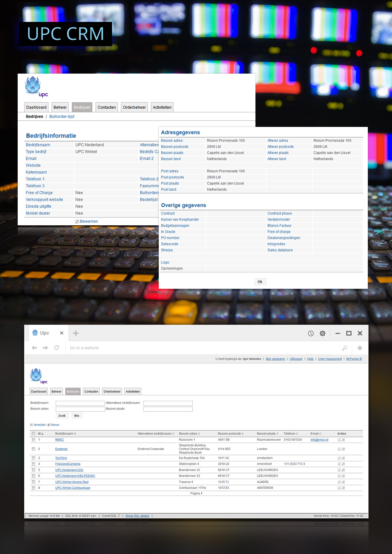This screenshot has height=554, width=392.
Task: Open info icon for the RMSC row
Action: [339, 440]
